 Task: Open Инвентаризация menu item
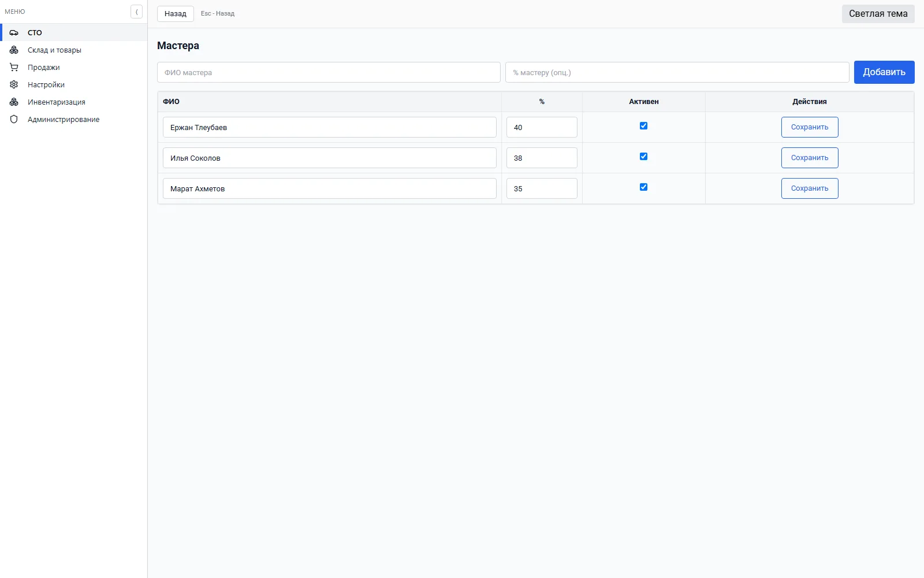[74, 102]
